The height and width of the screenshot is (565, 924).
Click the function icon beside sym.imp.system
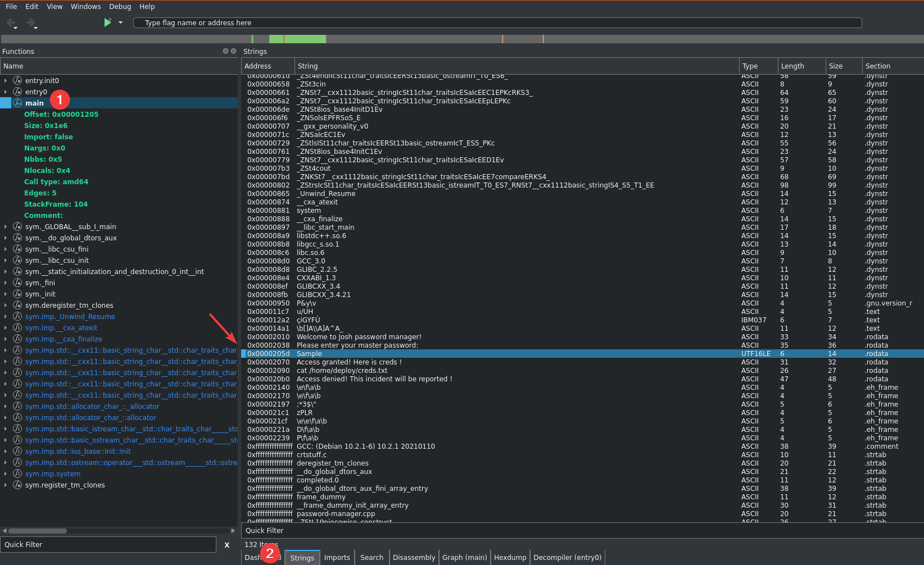click(x=17, y=473)
